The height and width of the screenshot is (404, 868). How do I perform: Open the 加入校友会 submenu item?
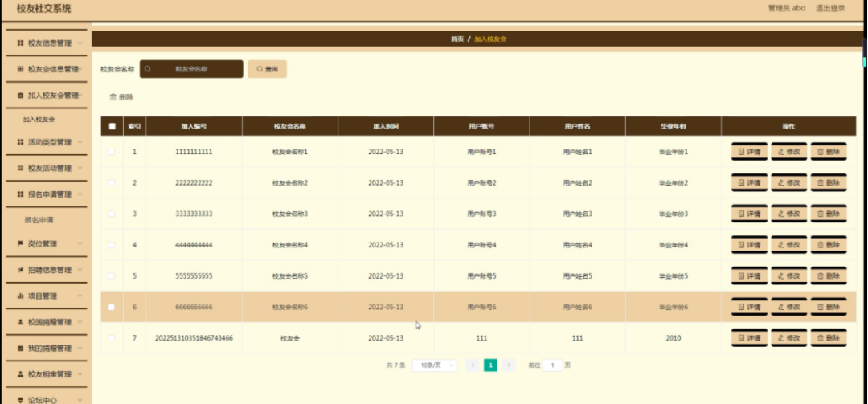39,119
